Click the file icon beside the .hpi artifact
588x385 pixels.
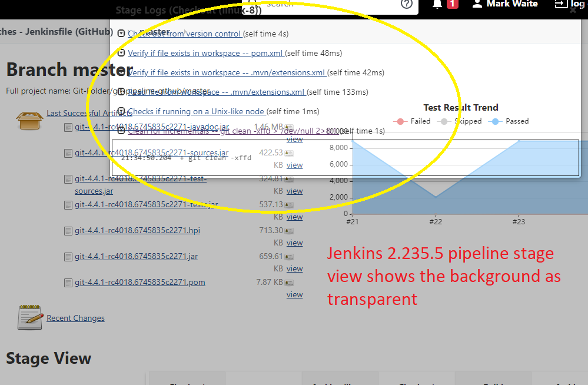[68, 231]
